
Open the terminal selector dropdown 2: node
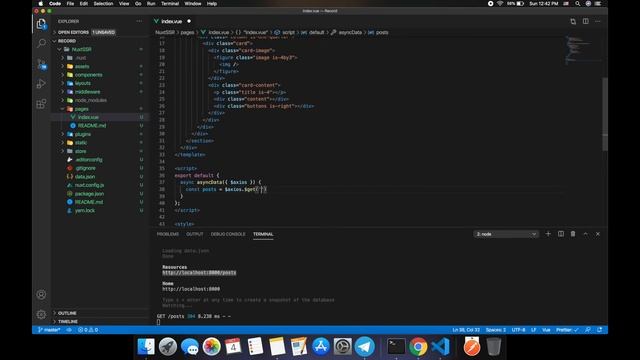coord(506,234)
